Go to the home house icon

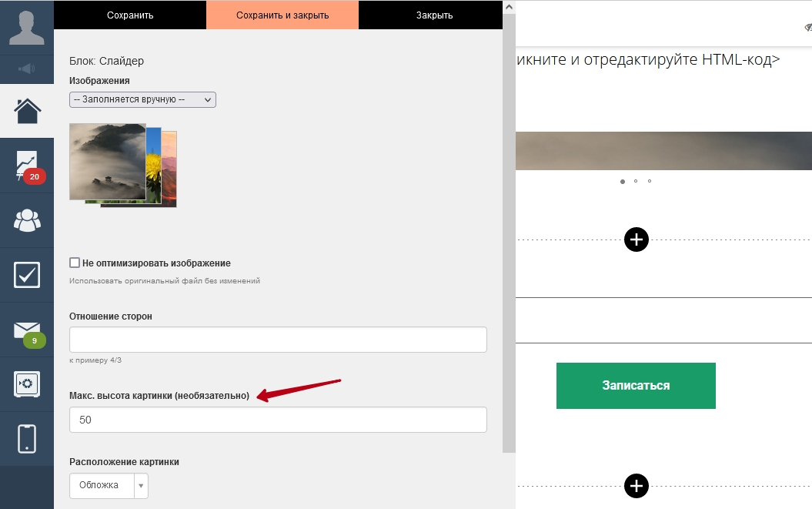[26, 111]
